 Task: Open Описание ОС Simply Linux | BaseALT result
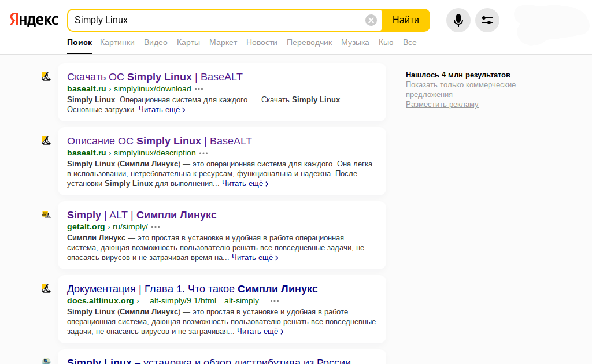coord(160,141)
